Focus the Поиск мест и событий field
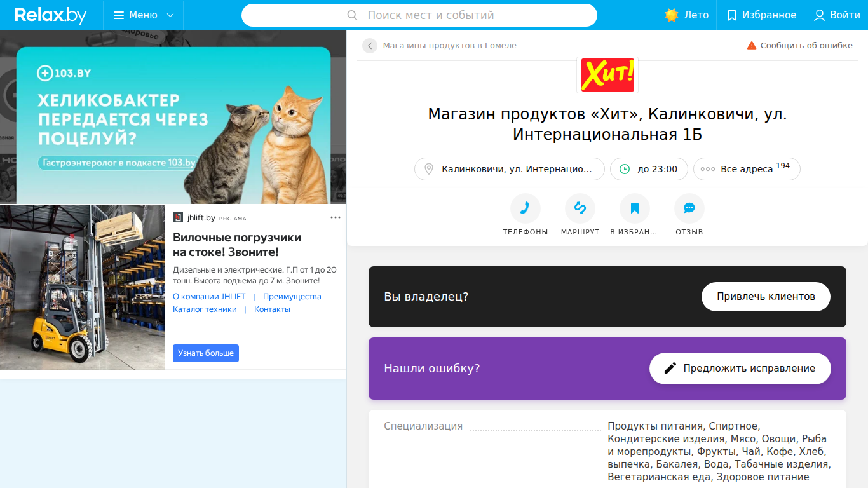The width and height of the screenshot is (868, 488). click(x=419, y=15)
